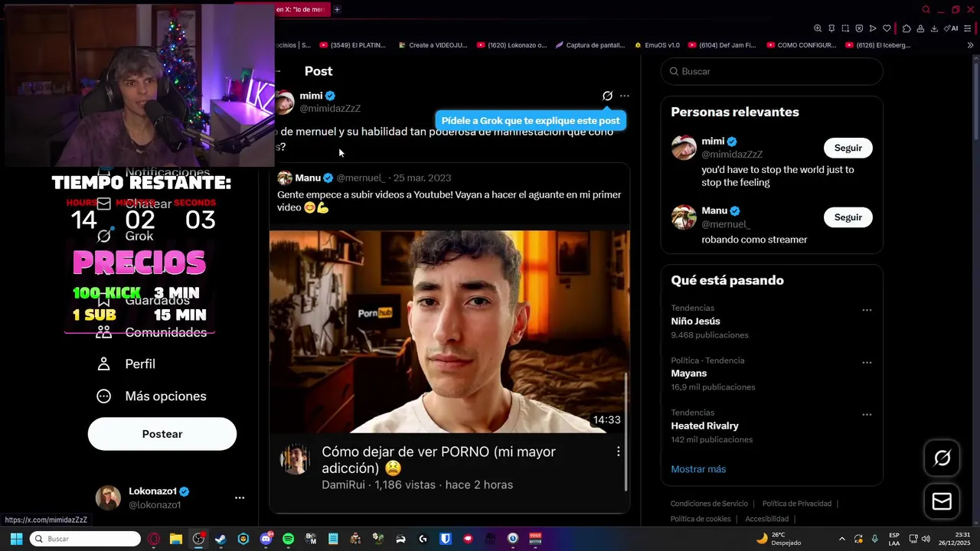The height and width of the screenshot is (551, 980).
Task: Open bookmark Captura de pantall...
Action: (590, 45)
